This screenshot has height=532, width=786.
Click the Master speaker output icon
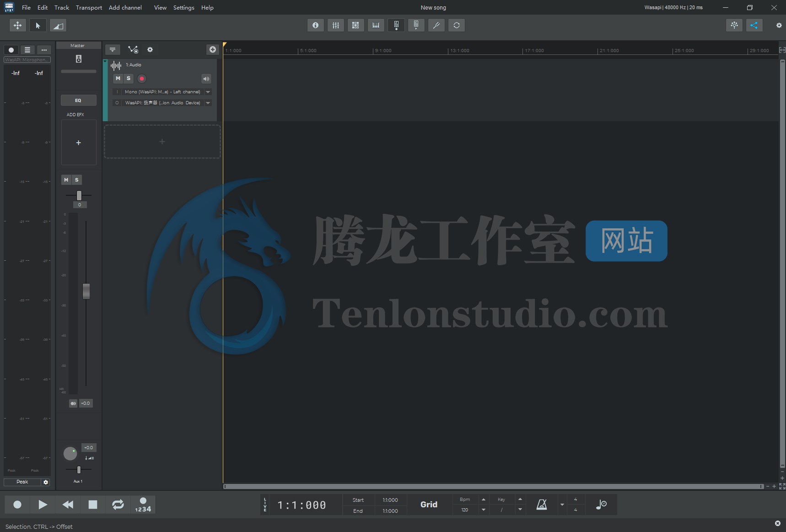coord(79,59)
